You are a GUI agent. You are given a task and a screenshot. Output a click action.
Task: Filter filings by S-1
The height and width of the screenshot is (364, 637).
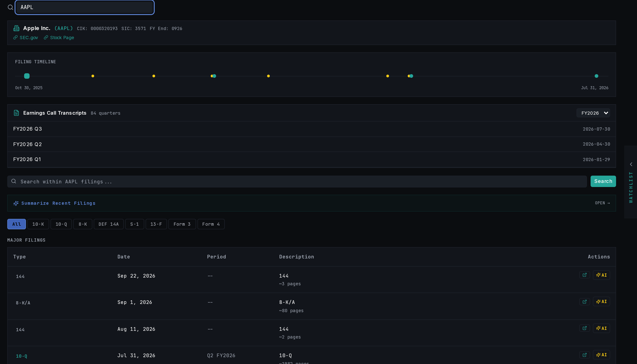134,224
